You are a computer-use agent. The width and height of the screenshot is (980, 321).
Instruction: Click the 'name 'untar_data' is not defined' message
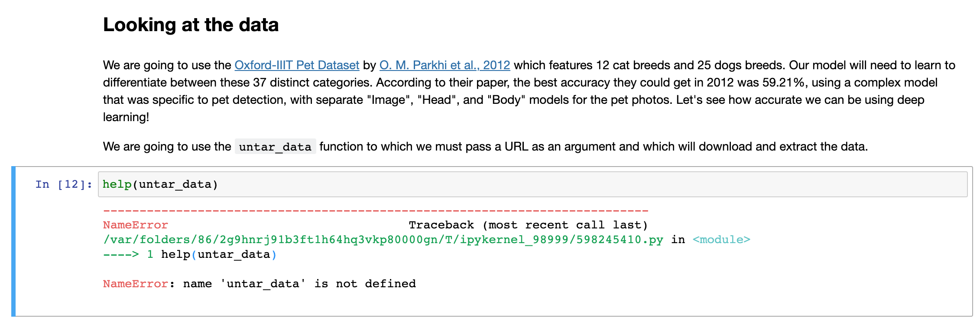299,284
